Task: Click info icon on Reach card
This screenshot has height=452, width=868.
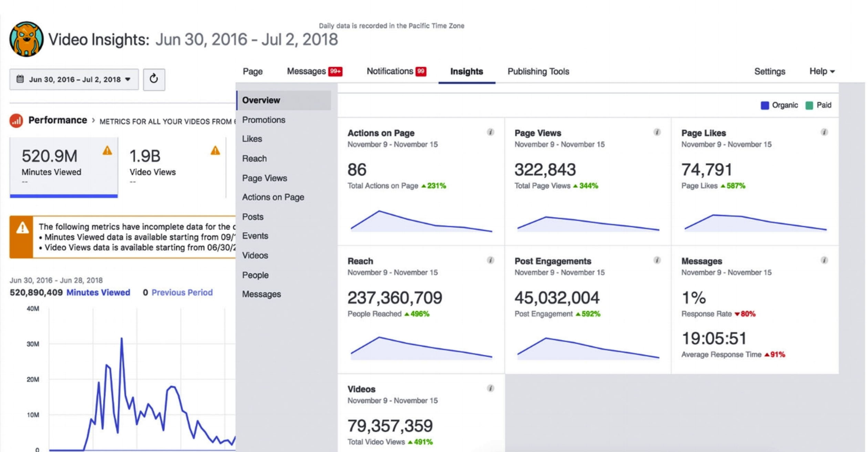Action: tap(490, 260)
